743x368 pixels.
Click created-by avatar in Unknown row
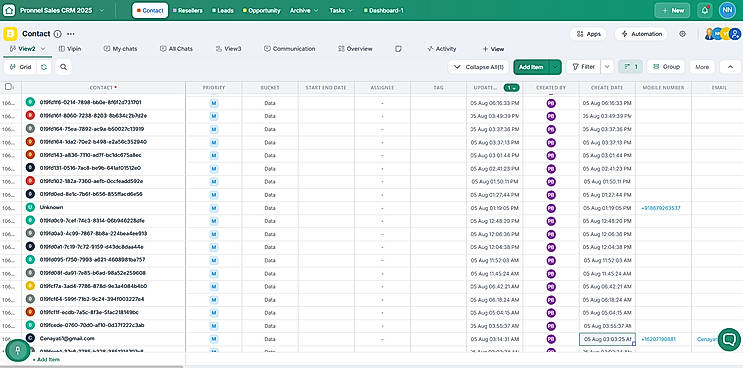click(x=551, y=208)
